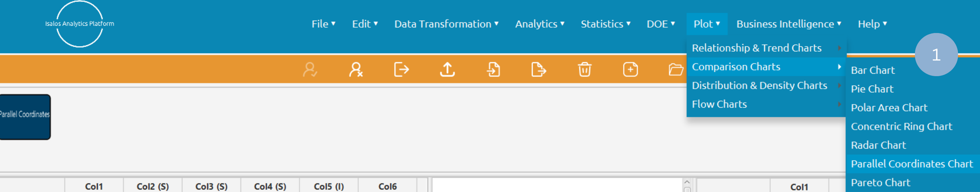Image resolution: width=980 pixels, height=192 pixels.
Task: Click the sign out icon
Action: coord(402,70)
